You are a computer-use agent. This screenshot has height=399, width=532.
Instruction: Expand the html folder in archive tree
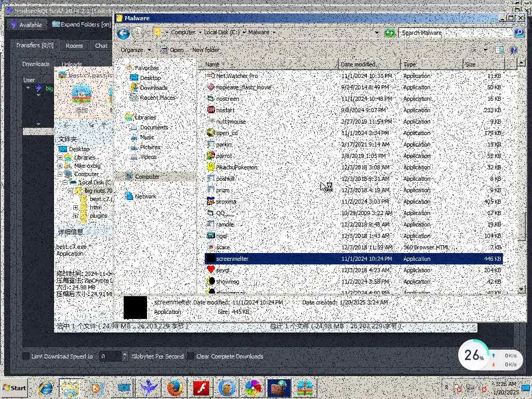point(75,207)
